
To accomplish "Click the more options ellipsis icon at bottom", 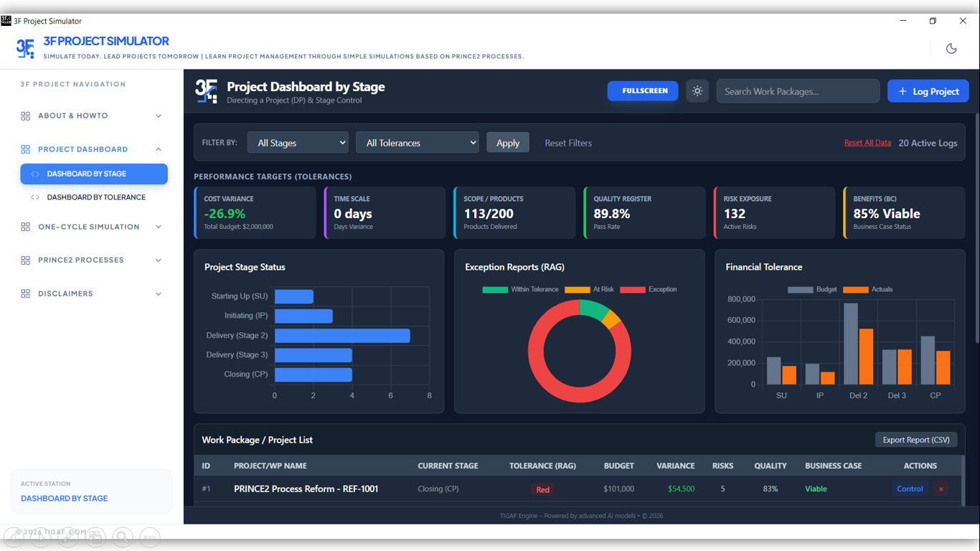I will tap(150, 537).
